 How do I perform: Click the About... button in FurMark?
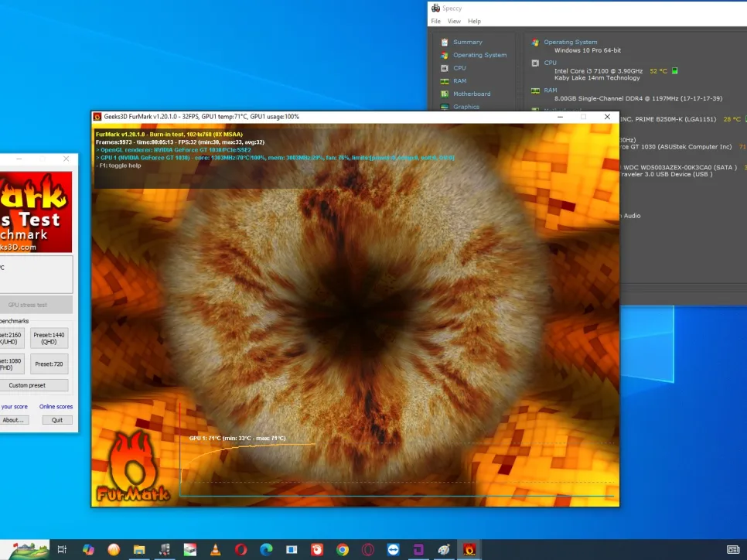click(x=14, y=420)
